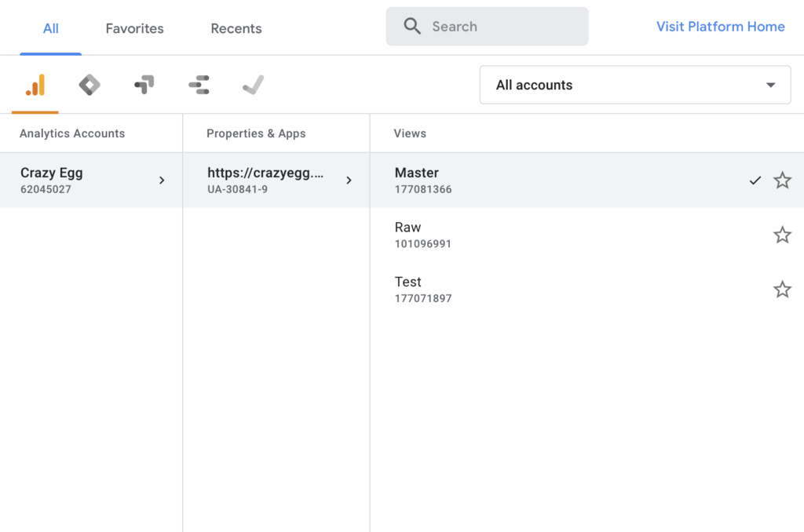The width and height of the screenshot is (804, 532).
Task: Click property ID UA-30841-9
Action: click(x=237, y=189)
